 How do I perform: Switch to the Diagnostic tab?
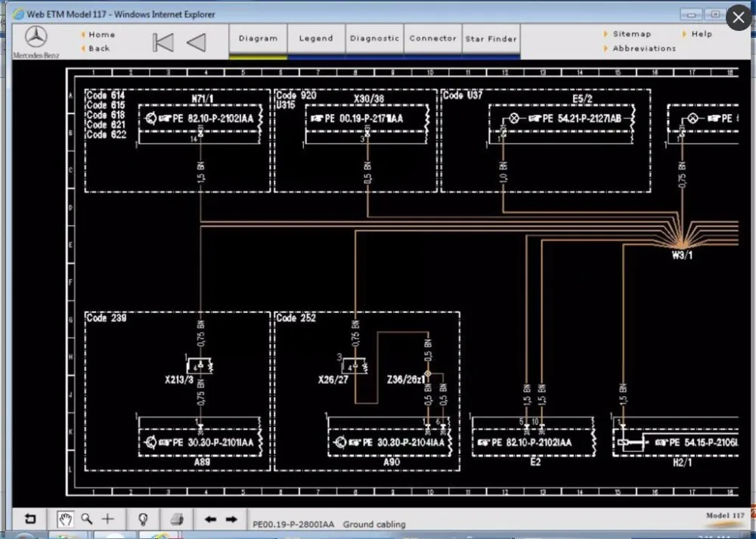click(375, 39)
